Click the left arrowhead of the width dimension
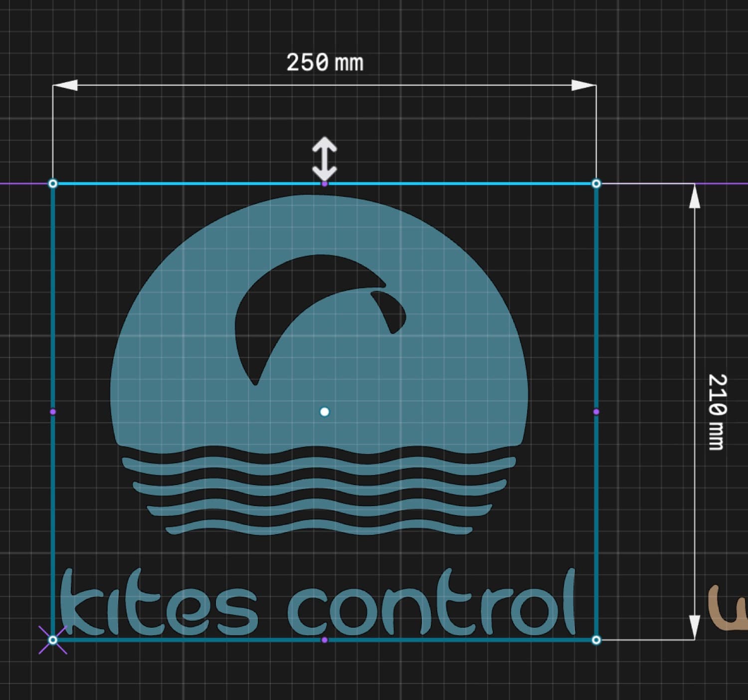The height and width of the screenshot is (700, 748). 65,85
